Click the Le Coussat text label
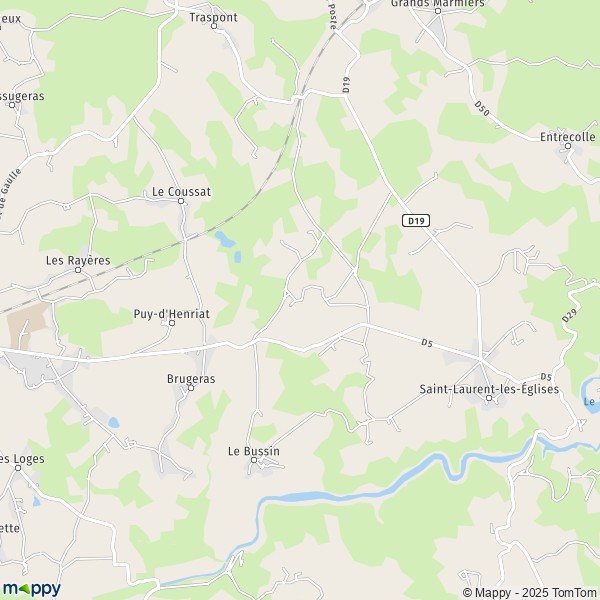This screenshot has width=600, height=600. coord(181,192)
